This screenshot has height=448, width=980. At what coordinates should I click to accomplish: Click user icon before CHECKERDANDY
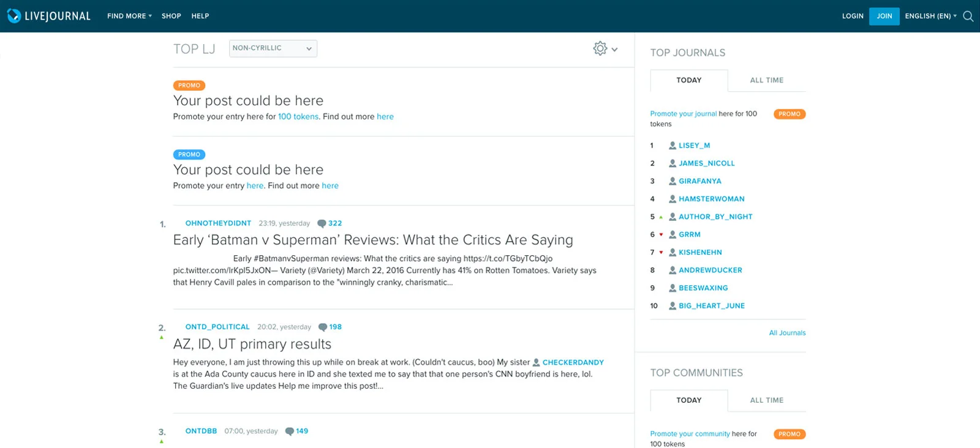[537, 362]
